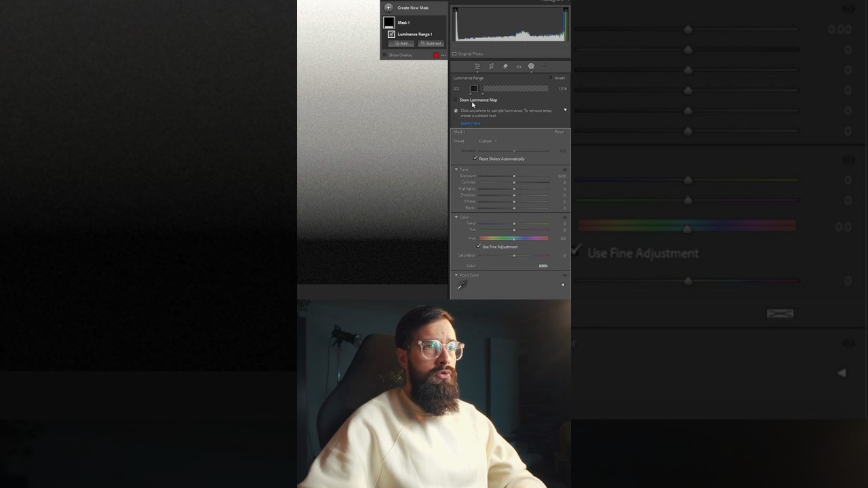Select the Crop tool icon
868x488 pixels.
tap(491, 66)
